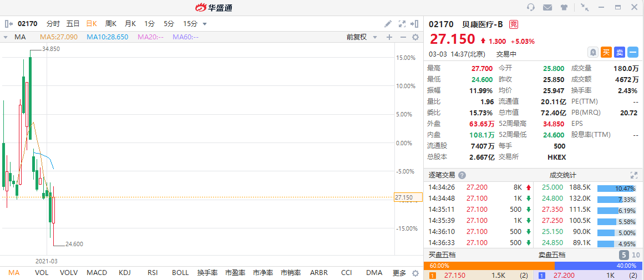Image resolution: width=644 pixels, height=280 pixels.
Task: Select 5分 five-minute chart
Action: coord(169,24)
